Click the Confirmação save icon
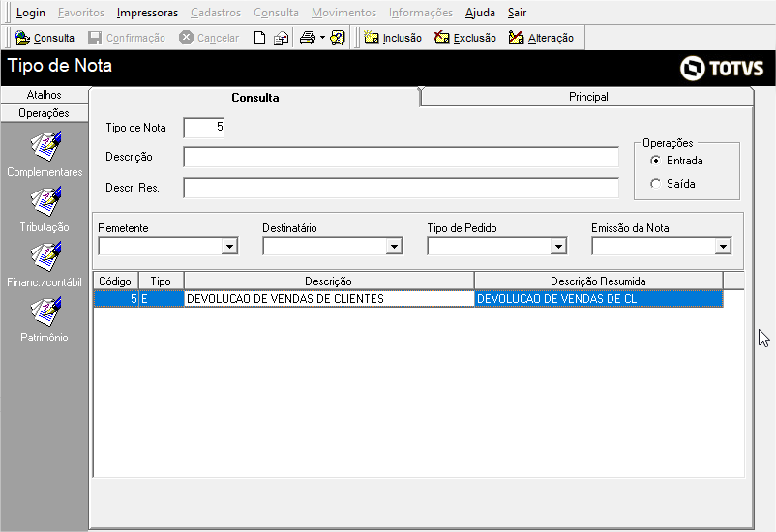The width and height of the screenshot is (776, 532). [x=95, y=38]
